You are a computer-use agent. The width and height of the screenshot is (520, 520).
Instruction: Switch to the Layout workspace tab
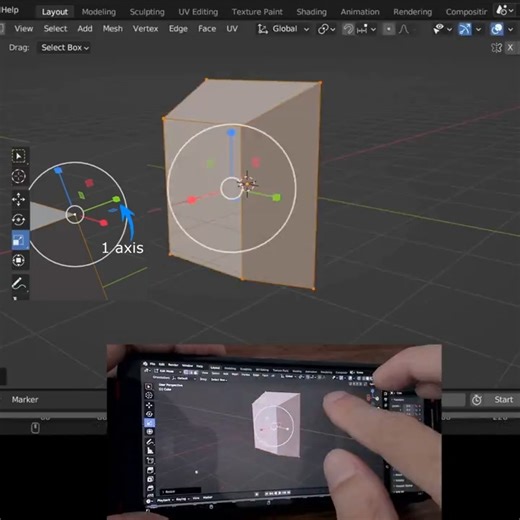coord(55,12)
